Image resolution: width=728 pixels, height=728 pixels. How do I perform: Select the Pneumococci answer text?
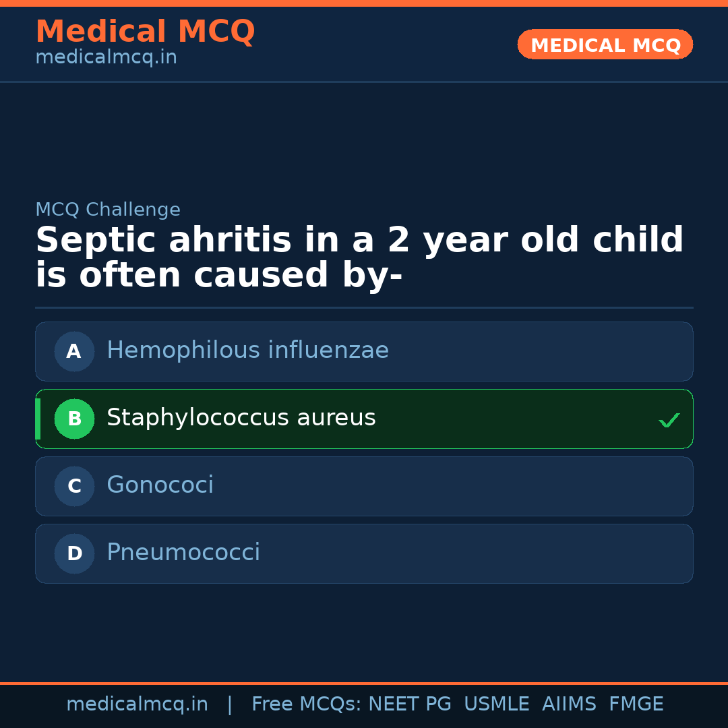tap(183, 553)
